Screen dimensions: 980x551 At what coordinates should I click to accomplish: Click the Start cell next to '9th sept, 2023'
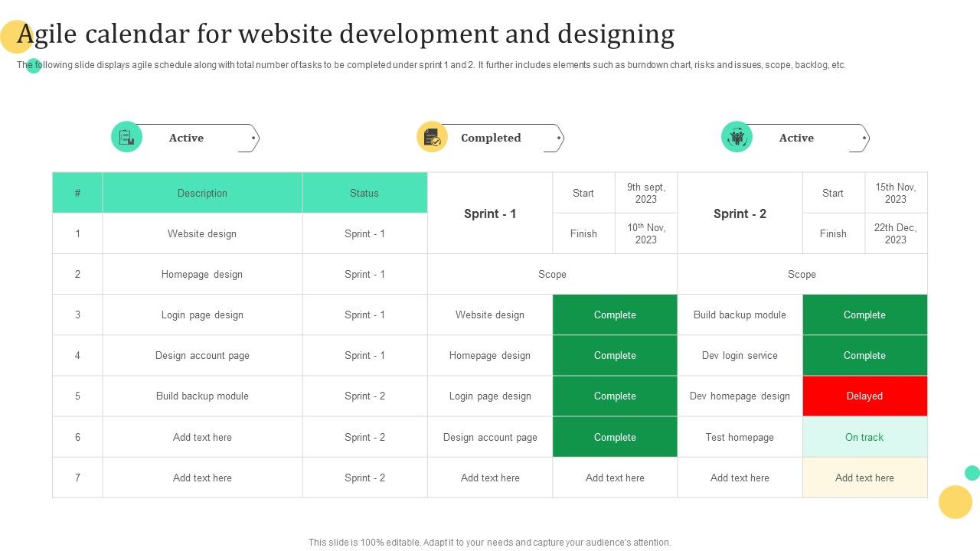[583, 193]
